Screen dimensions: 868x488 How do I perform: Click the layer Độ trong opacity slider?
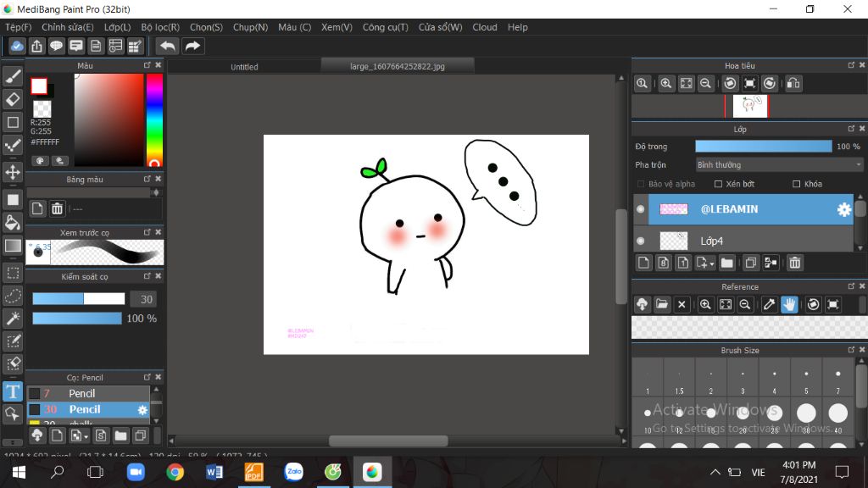click(x=764, y=146)
